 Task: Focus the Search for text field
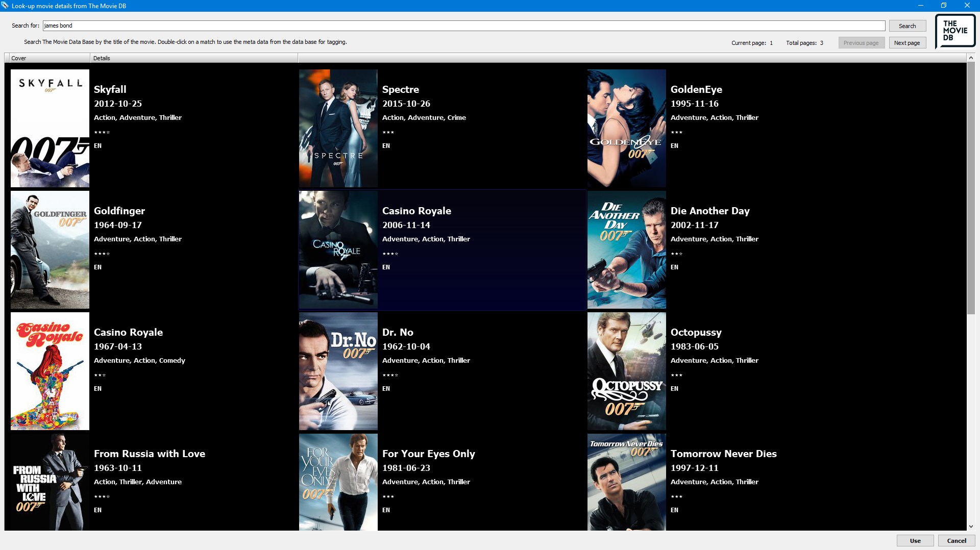coord(463,26)
